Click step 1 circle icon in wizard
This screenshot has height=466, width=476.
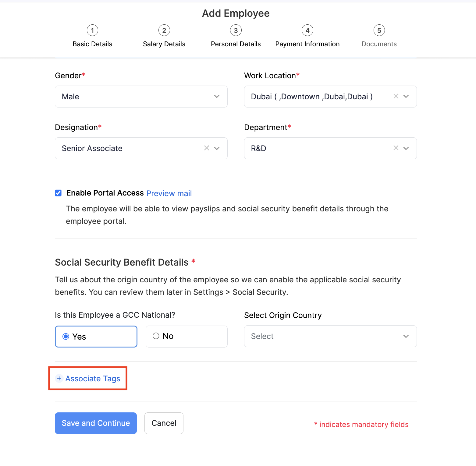coord(92,30)
